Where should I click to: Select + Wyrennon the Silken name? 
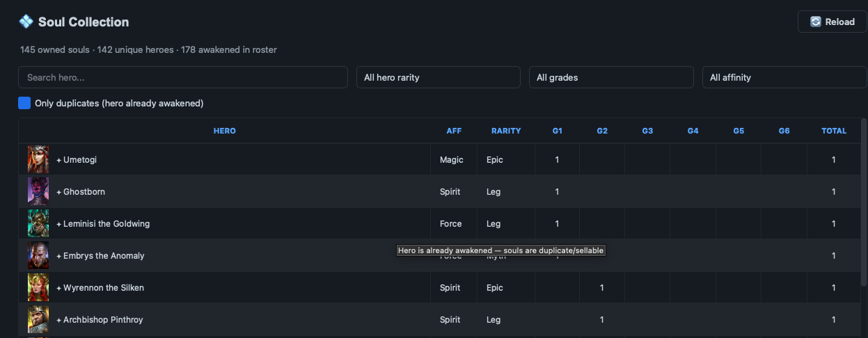click(x=100, y=288)
